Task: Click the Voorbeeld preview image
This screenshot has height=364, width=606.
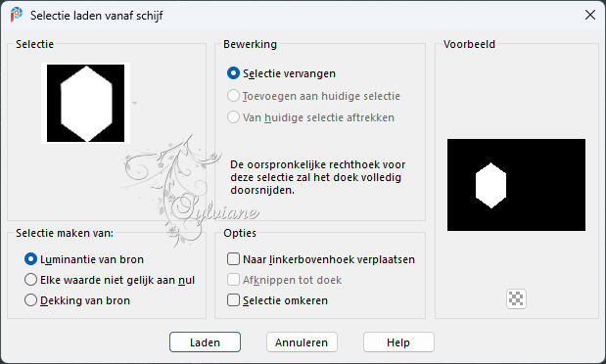Action: tap(516, 185)
